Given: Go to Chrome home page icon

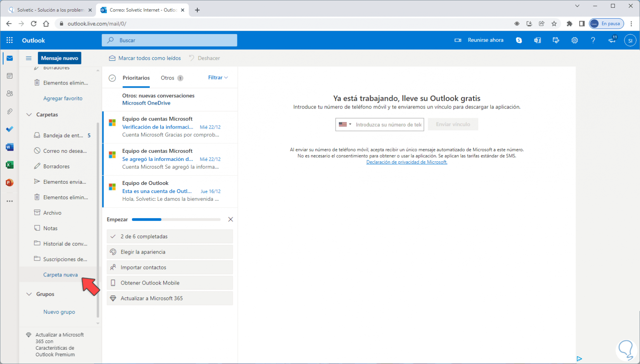Looking at the screenshot, I should [x=46, y=24].
